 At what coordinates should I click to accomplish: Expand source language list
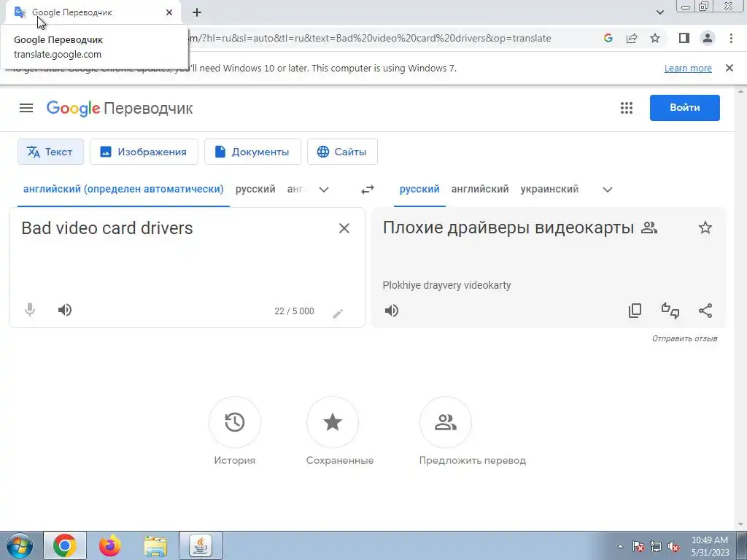pyautogui.click(x=323, y=190)
